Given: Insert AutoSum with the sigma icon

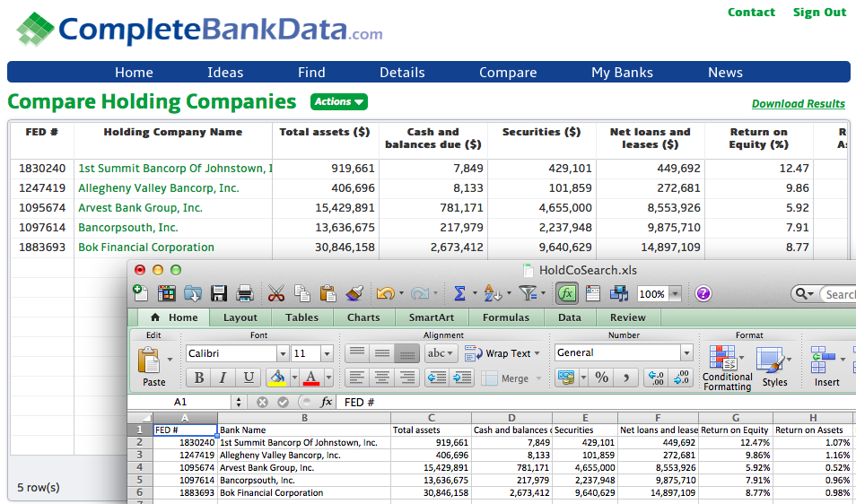Looking at the screenshot, I should pyautogui.click(x=460, y=293).
